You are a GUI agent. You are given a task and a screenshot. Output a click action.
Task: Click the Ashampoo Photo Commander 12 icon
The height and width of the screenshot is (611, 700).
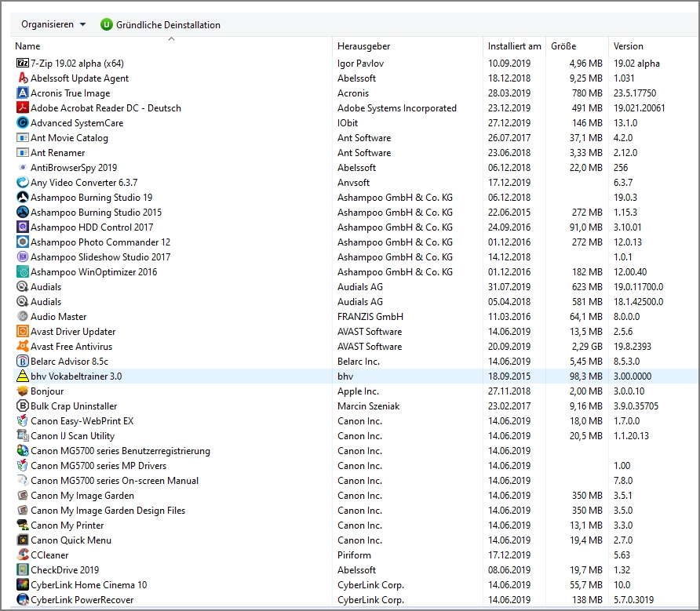(22, 242)
